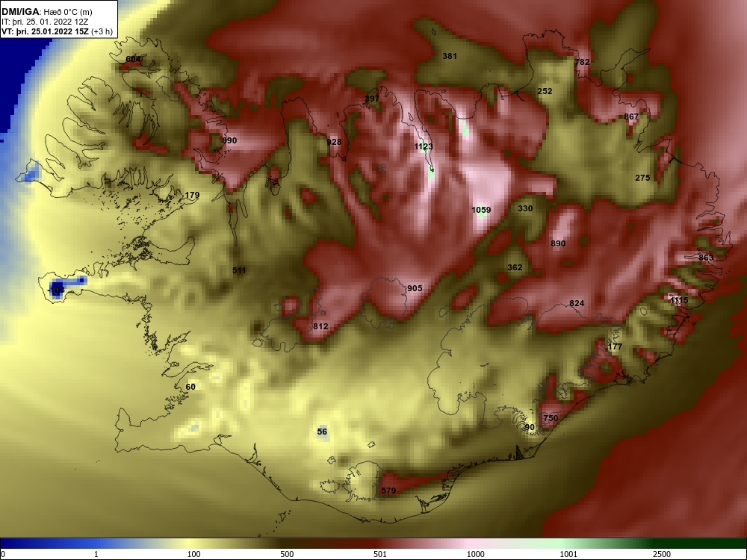Viewport: 747px width, 560px height.
Task: Select the map value 60
Action: (190, 387)
